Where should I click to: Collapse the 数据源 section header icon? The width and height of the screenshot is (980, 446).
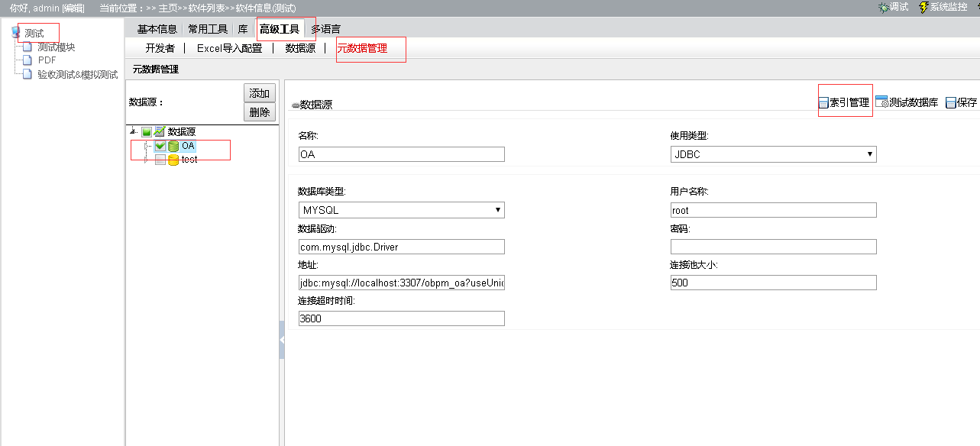point(296,105)
